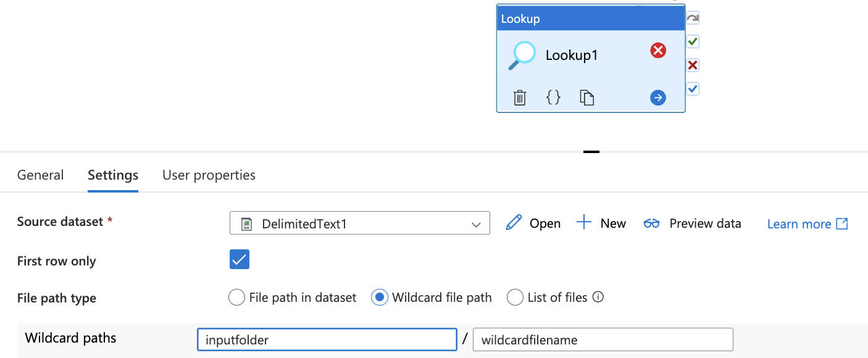Switch to the General tab

40,175
